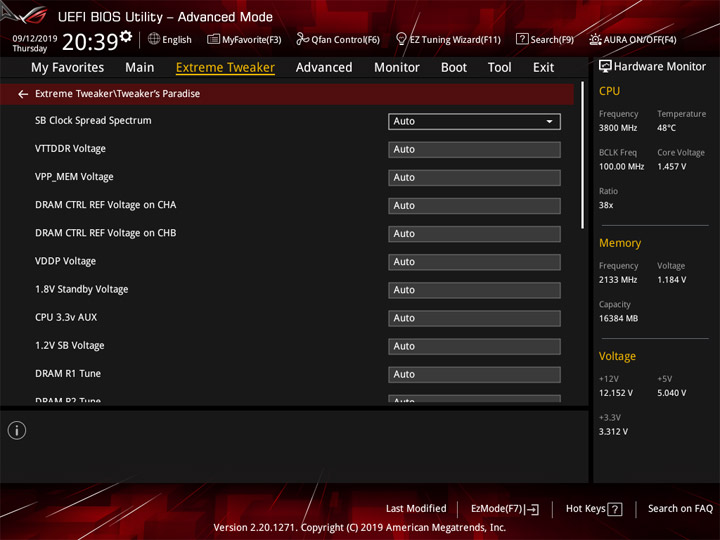
Task: Click the DRAM R1 Tune label
Action: (68, 373)
